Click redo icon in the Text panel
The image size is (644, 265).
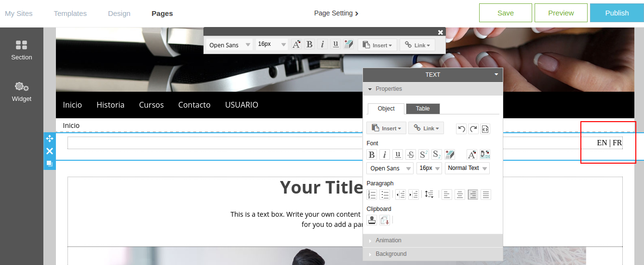pyautogui.click(x=473, y=129)
